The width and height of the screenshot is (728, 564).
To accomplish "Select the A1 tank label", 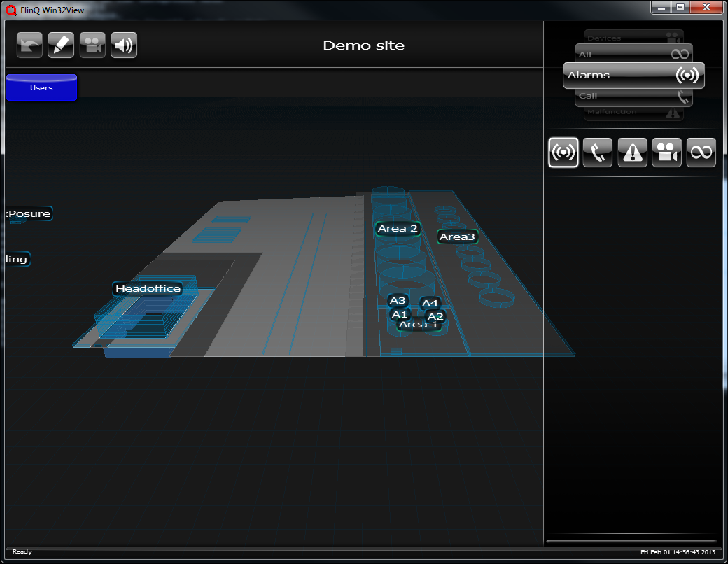I will click(400, 315).
